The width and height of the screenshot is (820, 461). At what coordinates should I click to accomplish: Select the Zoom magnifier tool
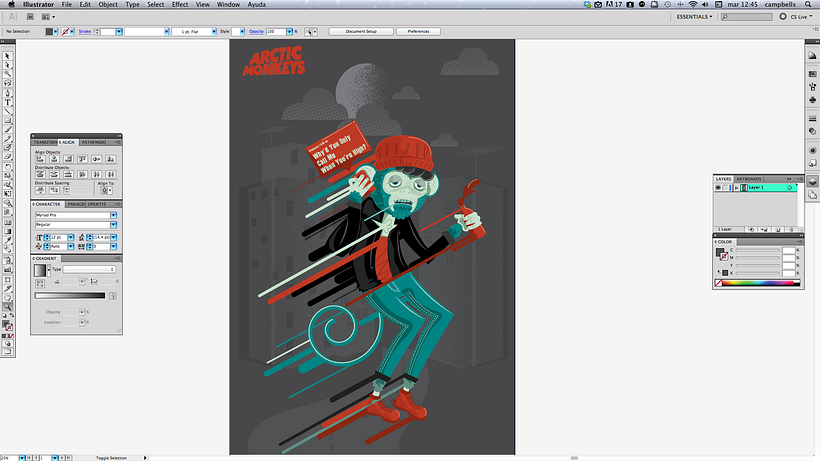click(7, 307)
